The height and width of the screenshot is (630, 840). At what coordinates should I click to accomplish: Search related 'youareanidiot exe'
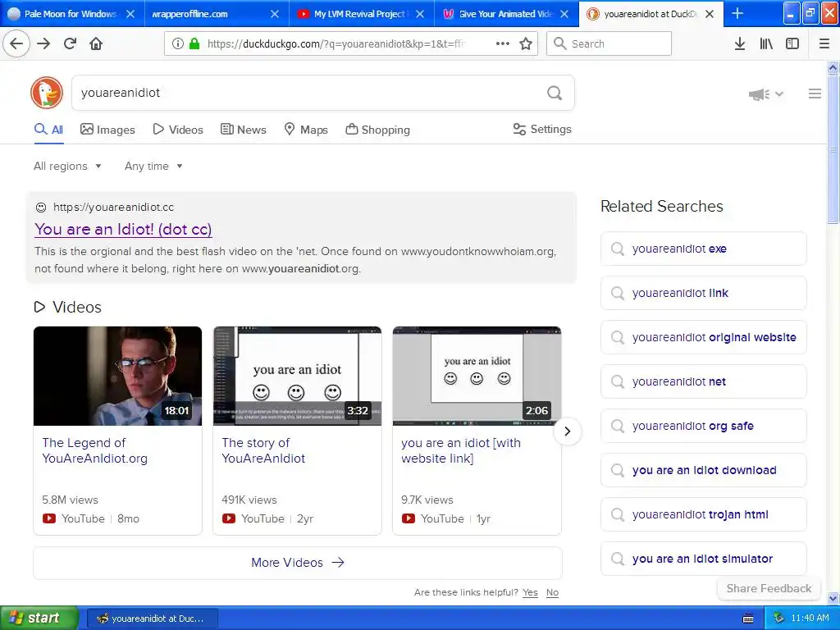(703, 249)
